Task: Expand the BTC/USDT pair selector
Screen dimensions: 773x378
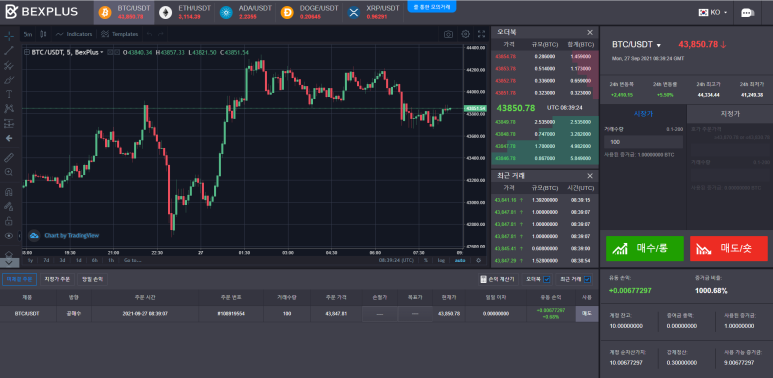Action: click(636, 45)
